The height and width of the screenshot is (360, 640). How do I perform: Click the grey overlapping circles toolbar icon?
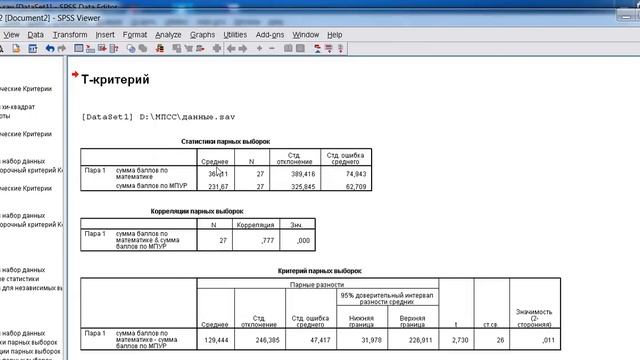click(143, 49)
